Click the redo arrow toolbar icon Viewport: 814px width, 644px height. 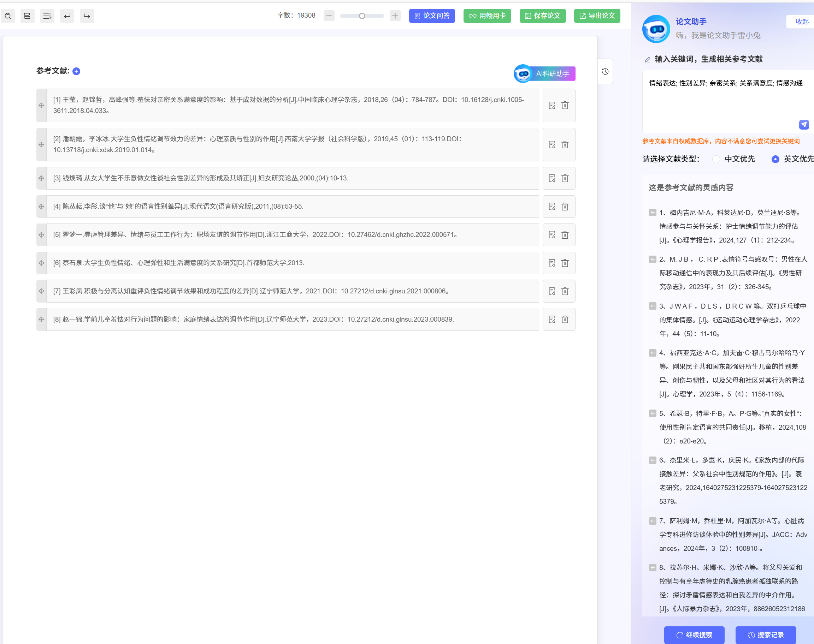[87, 16]
